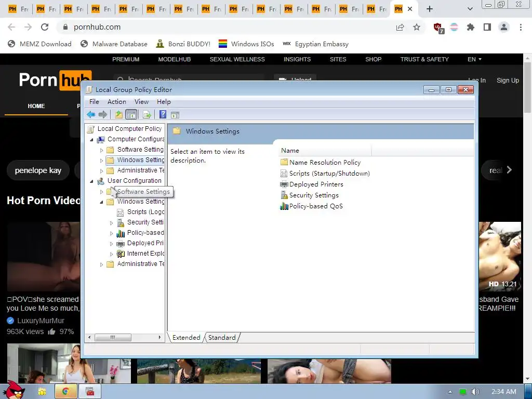532x399 pixels.
Task: Open Chrome from the taskbar
Action: click(x=65, y=392)
